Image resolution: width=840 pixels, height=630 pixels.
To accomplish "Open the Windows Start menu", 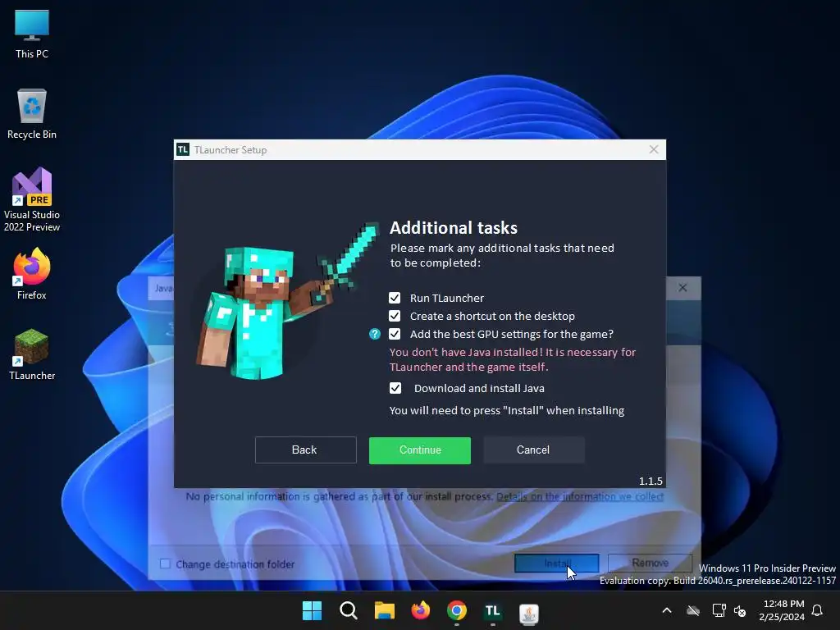I will click(312, 610).
